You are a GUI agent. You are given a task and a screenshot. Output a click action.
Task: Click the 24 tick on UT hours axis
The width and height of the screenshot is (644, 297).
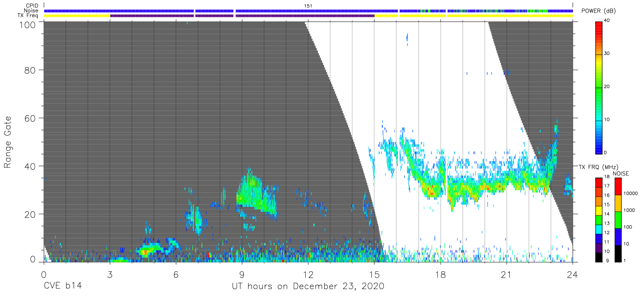click(572, 274)
